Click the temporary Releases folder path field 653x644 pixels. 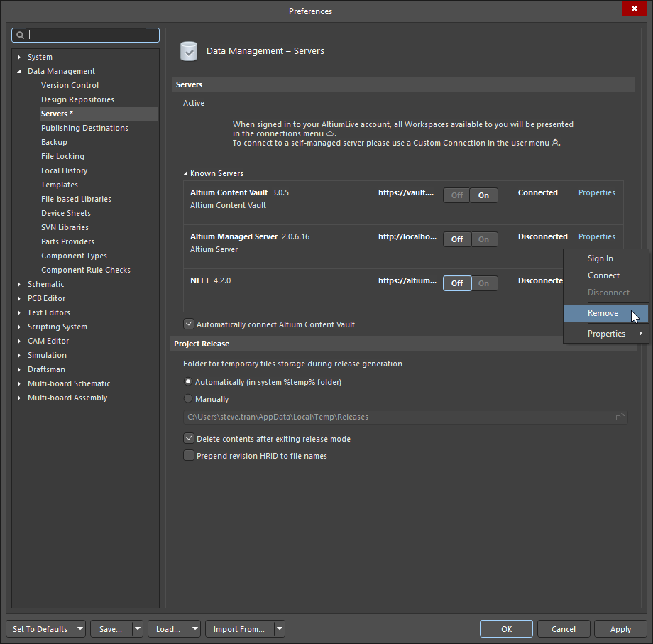pyautogui.click(x=405, y=417)
